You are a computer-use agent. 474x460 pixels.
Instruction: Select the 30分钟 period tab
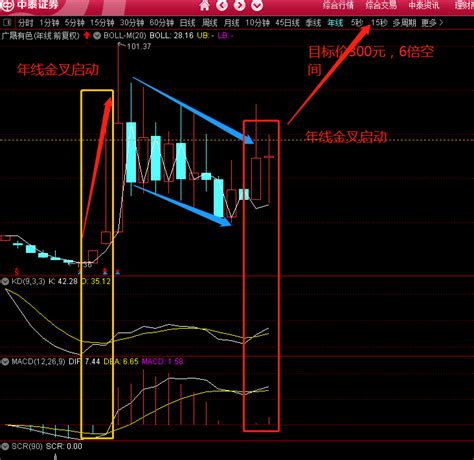pos(132,23)
